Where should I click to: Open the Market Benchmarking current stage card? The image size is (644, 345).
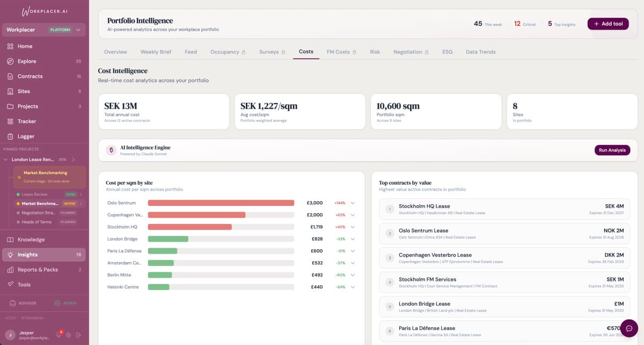coord(49,177)
